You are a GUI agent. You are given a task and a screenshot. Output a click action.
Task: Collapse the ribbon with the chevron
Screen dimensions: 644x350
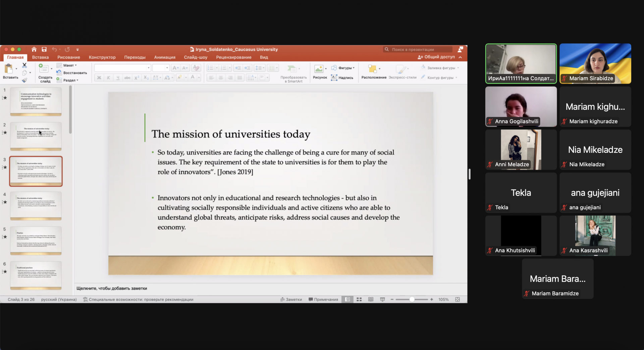coord(461,57)
